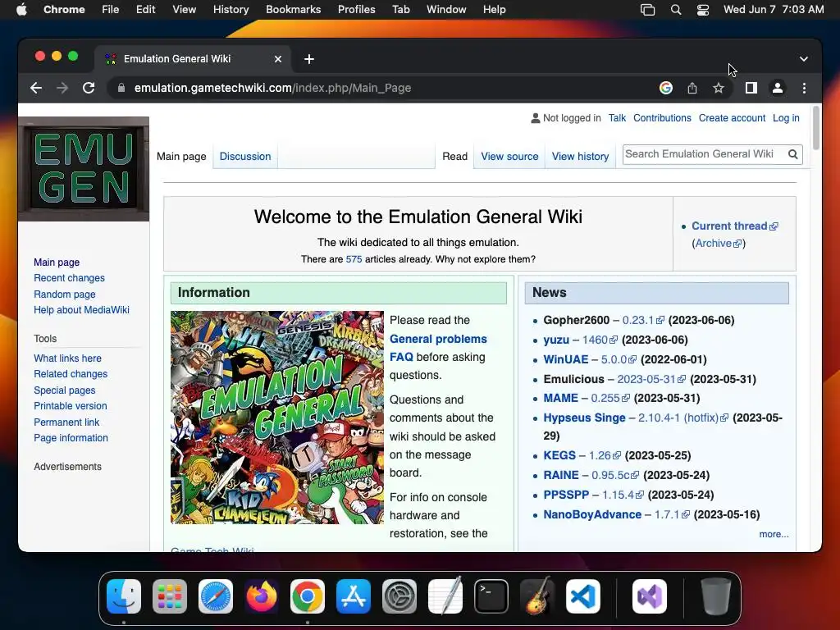Open TextEdit from the Dock
This screenshot has height=630, width=840.
(445, 596)
